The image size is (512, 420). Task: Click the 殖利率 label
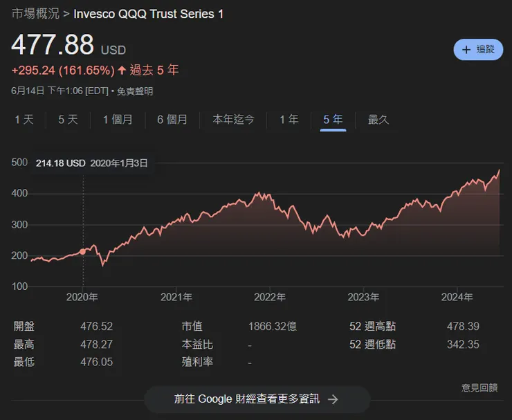(197, 362)
